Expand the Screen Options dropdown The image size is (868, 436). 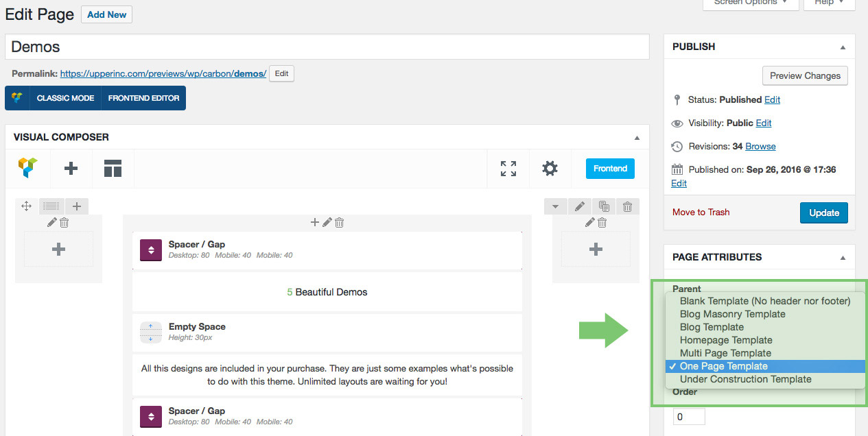click(751, 3)
